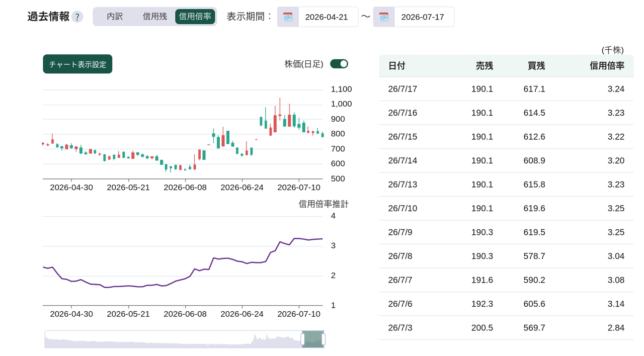The height and width of the screenshot is (356, 644).
Task: Click the 買残 column header
Action: (536, 66)
